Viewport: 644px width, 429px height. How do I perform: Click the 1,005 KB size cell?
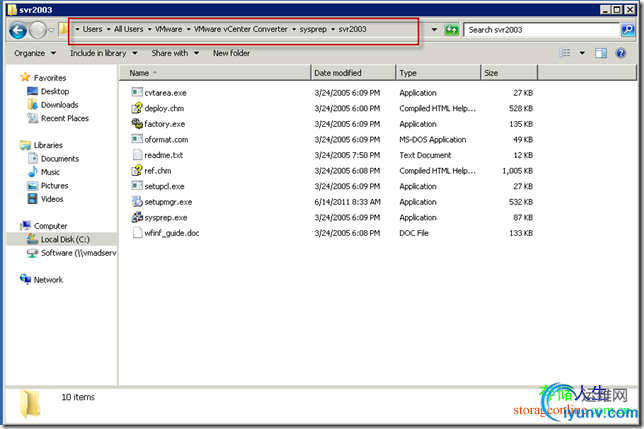point(518,171)
